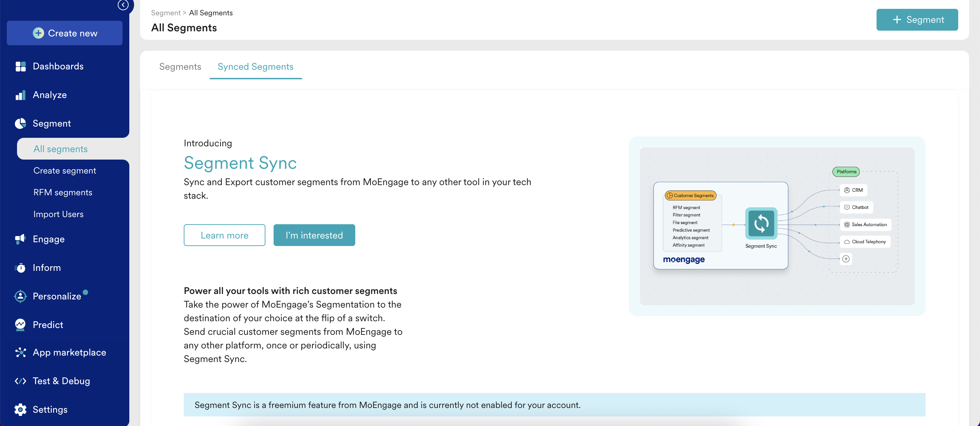The height and width of the screenshot is (426, 980).
Task: Click the Create new button
Action: [x=64, y=33]
